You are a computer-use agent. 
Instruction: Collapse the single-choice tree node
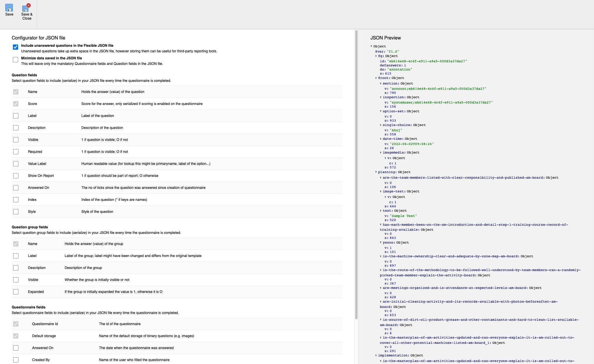(381, 125)
